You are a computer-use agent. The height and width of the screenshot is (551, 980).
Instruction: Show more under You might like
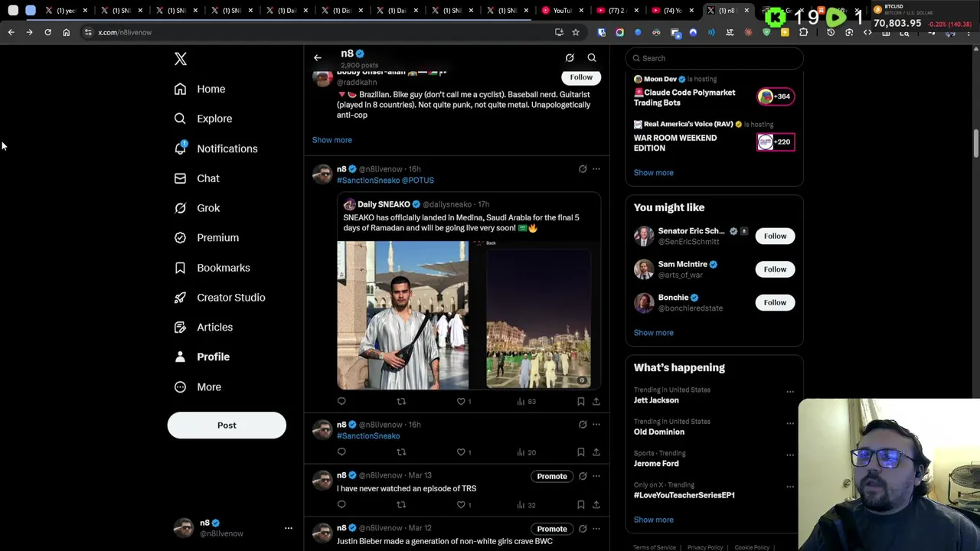[654, 333]
